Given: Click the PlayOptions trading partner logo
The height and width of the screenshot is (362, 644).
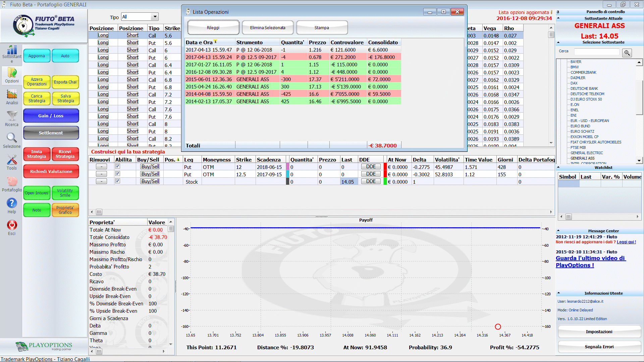Looking at the screenshot, I should (44, 346).
